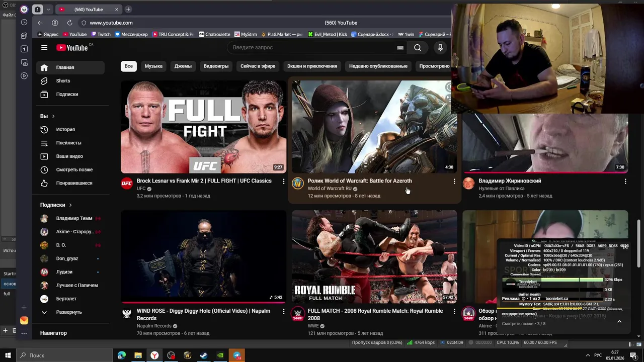The width and height of the screenshot is (644, 362).
Task: Open options for Brock Lesnar video
Action: click(283, 181)
